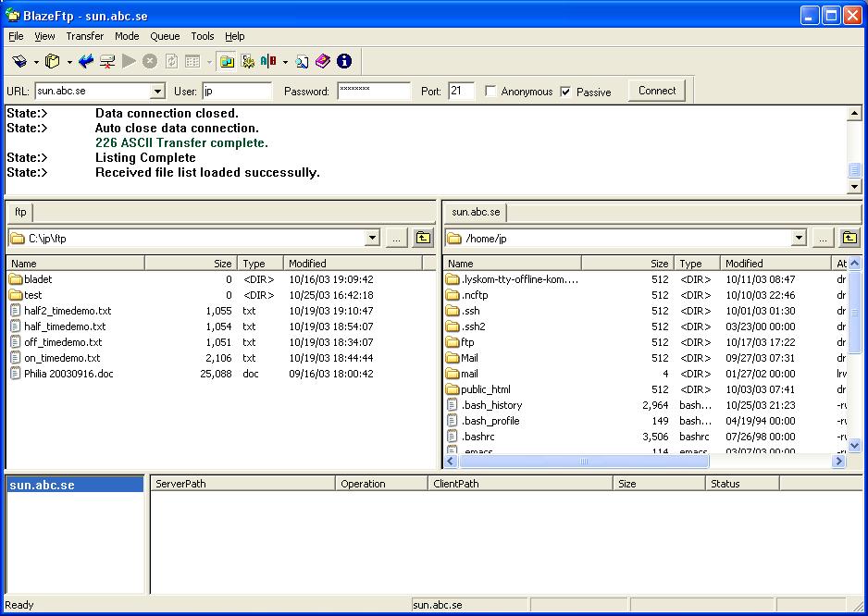Click the Connect button

click(x=657, y=91)
